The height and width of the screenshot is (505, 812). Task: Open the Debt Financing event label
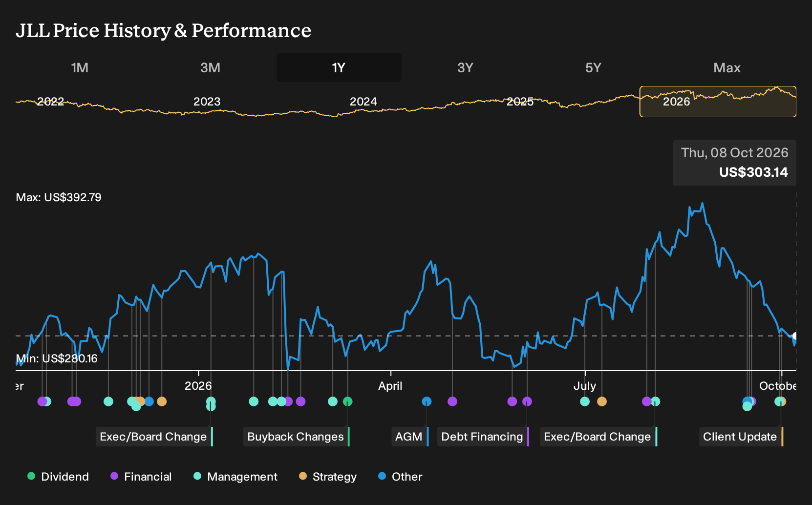click(x=483, y=437)
